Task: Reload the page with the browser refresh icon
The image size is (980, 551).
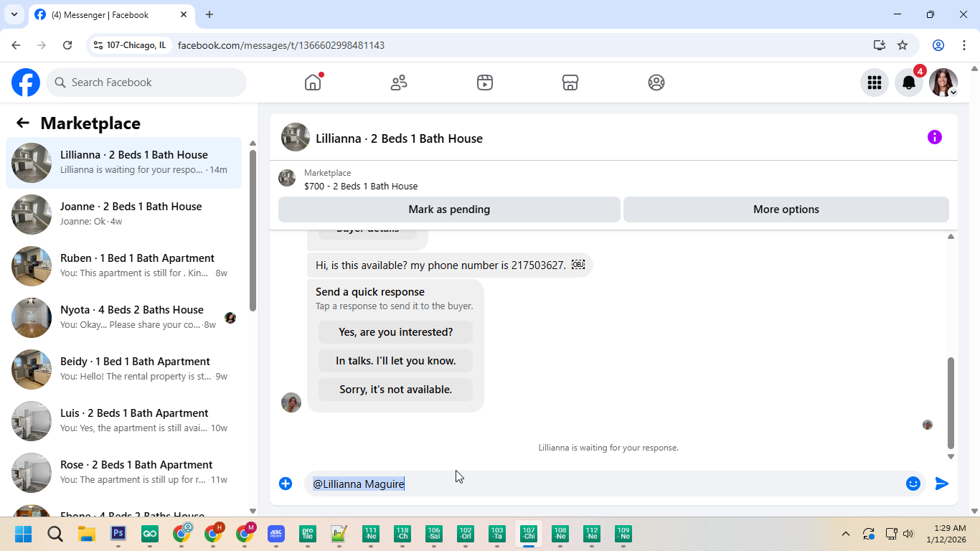Action: 67,45
